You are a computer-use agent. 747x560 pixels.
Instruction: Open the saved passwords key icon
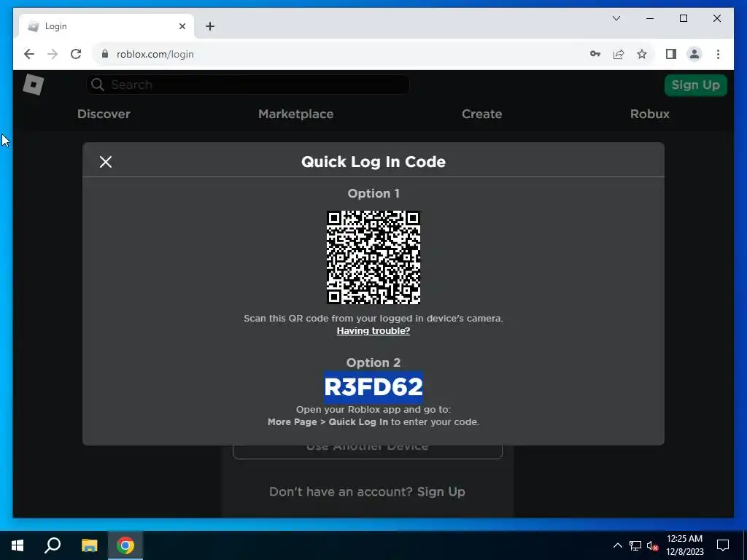595,54
